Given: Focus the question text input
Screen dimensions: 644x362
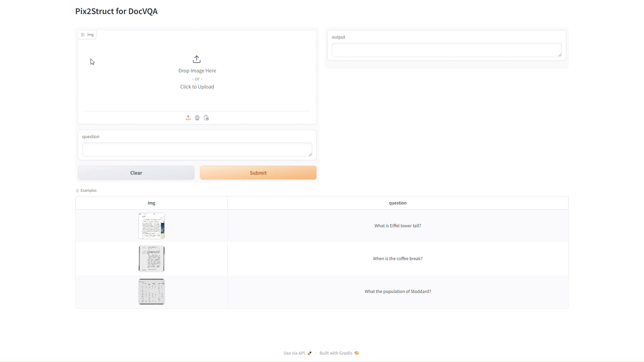Looking at the screenshot, I should tap(197, 149).
